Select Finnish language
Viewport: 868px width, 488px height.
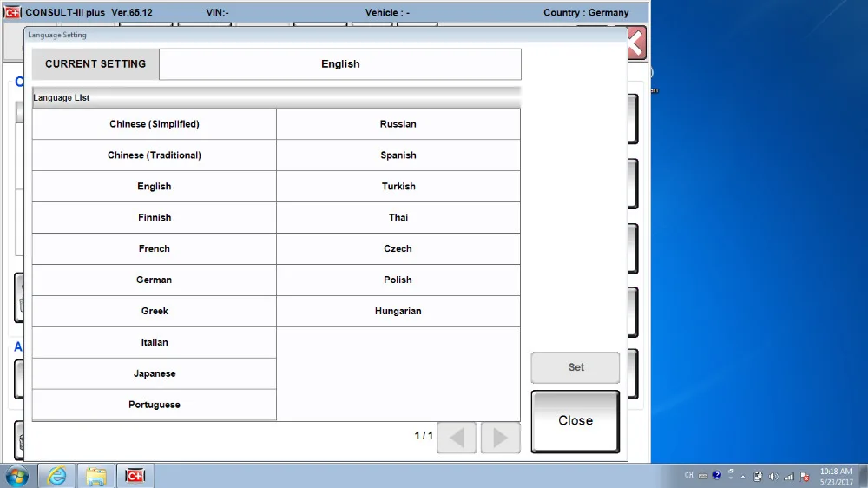coord(154,217)
